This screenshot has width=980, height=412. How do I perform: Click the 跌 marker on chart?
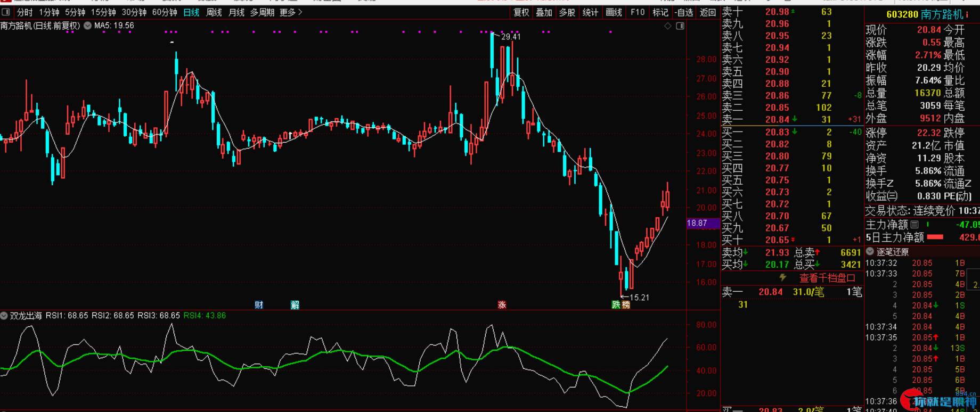click(x=616, y=305)
